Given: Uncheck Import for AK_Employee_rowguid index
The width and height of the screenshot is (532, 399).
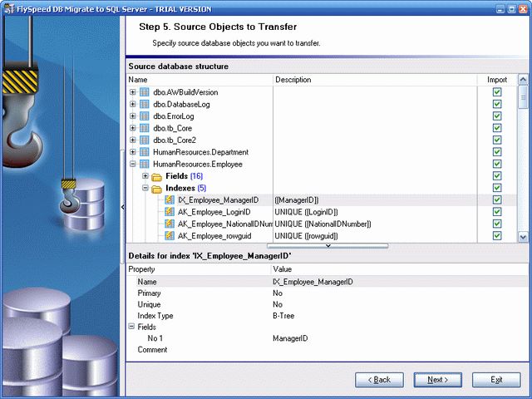Looking at the screenshot, I should tap(497, 235).
